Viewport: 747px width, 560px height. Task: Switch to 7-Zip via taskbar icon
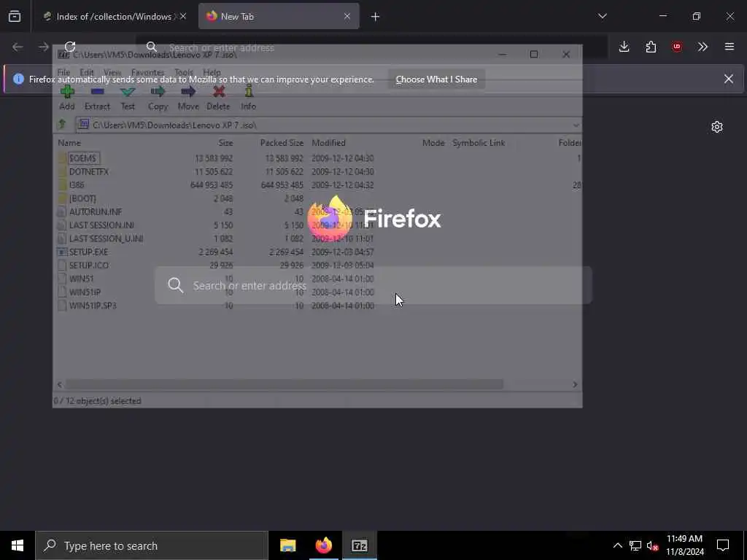(x=360, y=545)
